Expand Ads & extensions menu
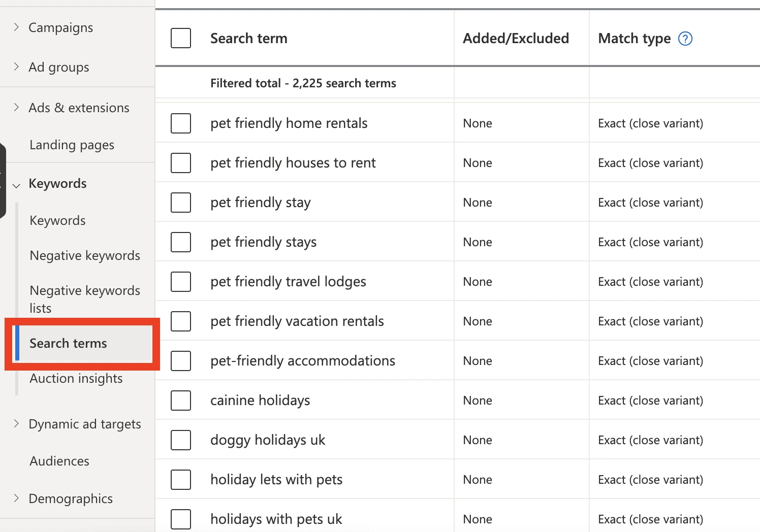This screenshot has width=760, height=532. click(x=16, y=108)
